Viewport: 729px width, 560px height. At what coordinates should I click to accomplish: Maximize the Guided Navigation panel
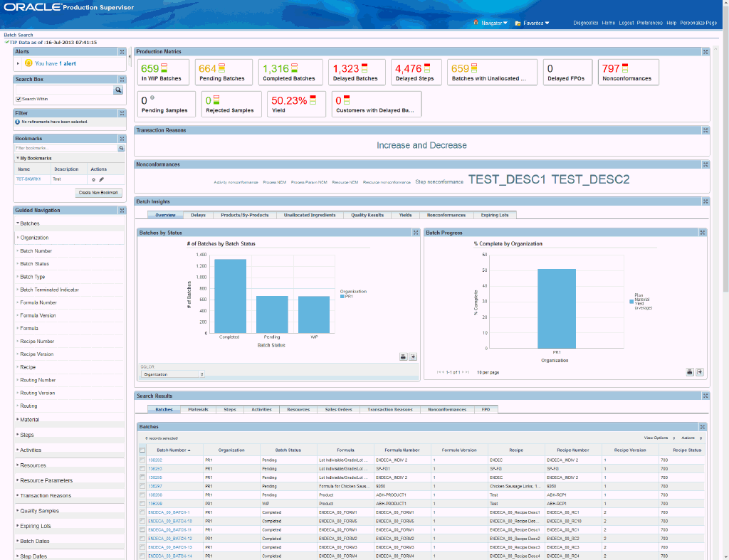(122, 211)
